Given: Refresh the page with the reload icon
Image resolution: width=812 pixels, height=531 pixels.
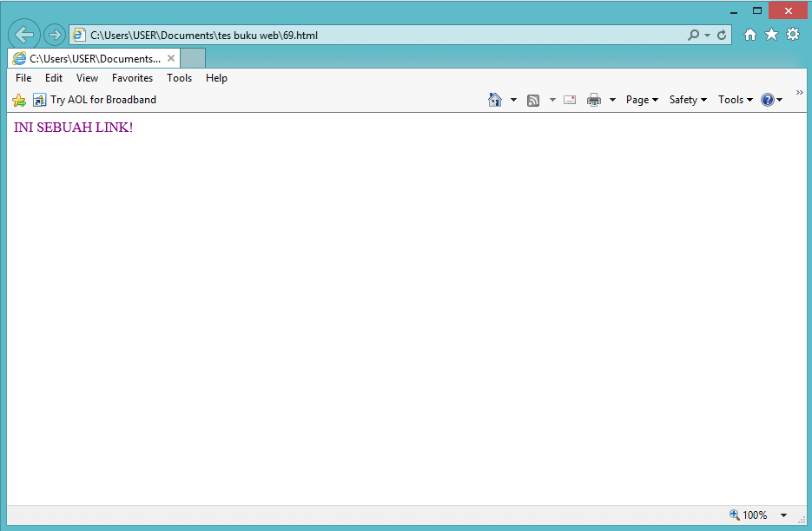Looking at the screenshot, I should coord(722,36).
